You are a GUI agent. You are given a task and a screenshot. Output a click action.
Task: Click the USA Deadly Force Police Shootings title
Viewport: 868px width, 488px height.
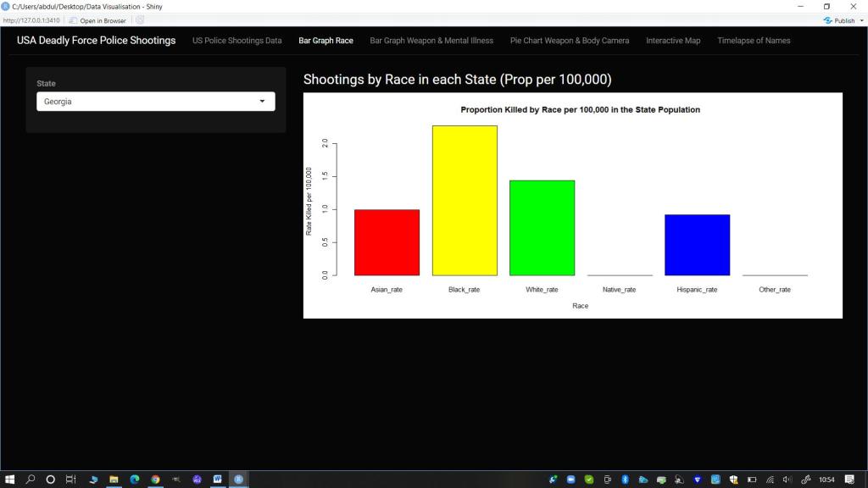coord(97,40)
